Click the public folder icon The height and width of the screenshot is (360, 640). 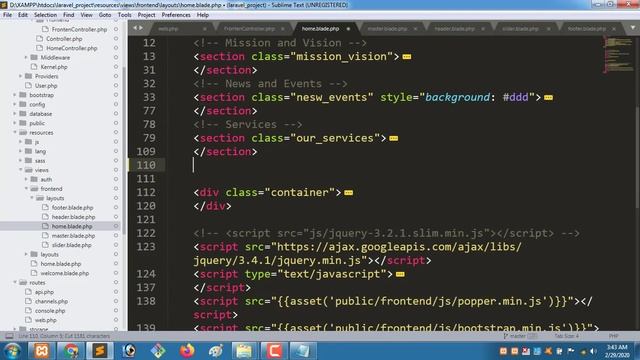coord(23,123)
